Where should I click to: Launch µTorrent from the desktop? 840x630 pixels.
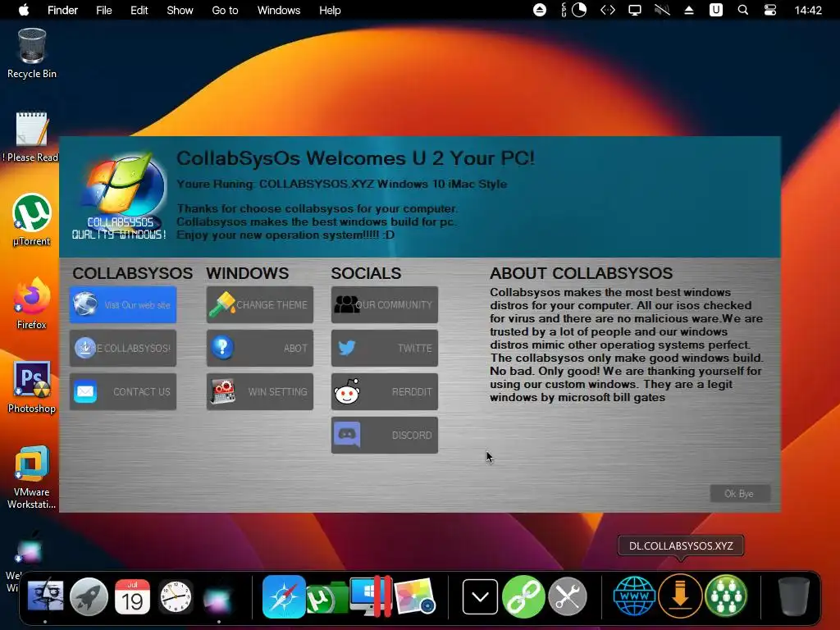pos(32,220)
